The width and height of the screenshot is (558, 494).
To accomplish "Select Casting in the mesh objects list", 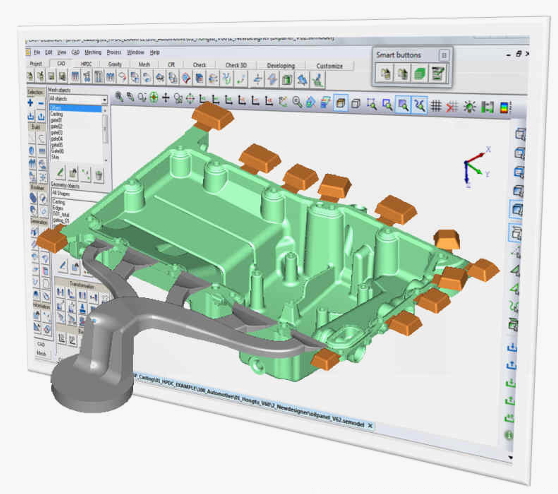I will point(57,114).
